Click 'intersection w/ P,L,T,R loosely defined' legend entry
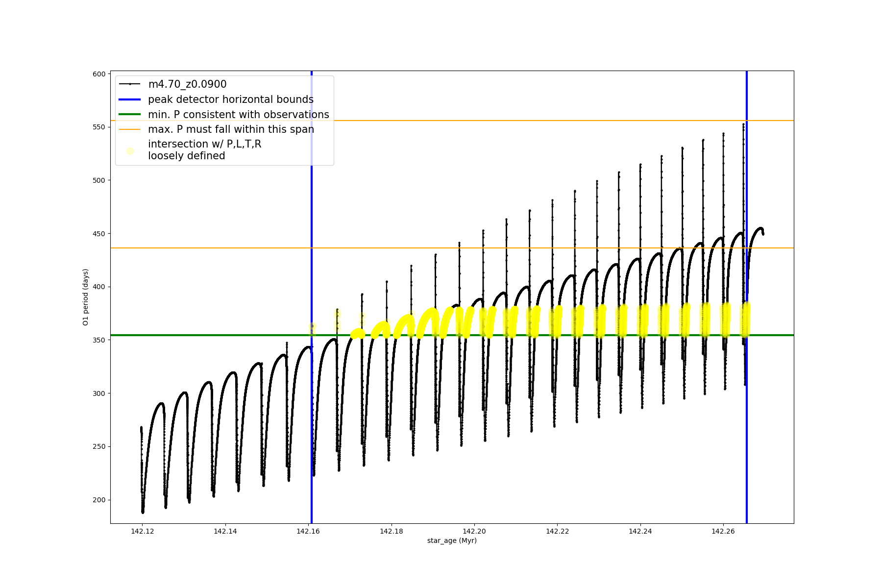 204,150
